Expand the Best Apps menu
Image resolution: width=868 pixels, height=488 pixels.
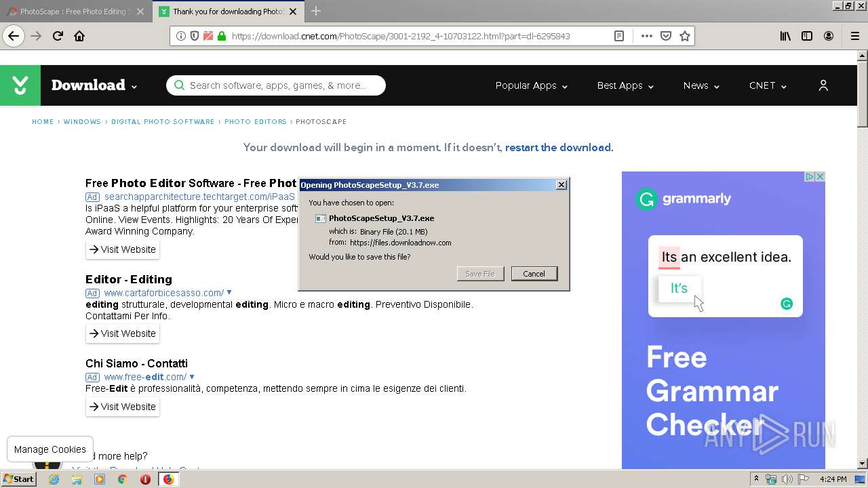pos(625,85)
